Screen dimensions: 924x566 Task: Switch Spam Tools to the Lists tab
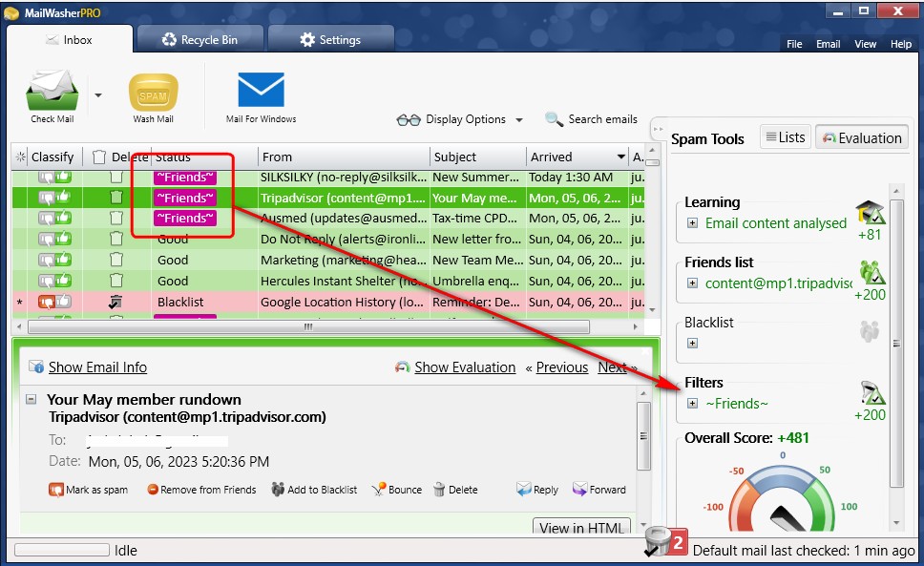click(x=786, y=137)
